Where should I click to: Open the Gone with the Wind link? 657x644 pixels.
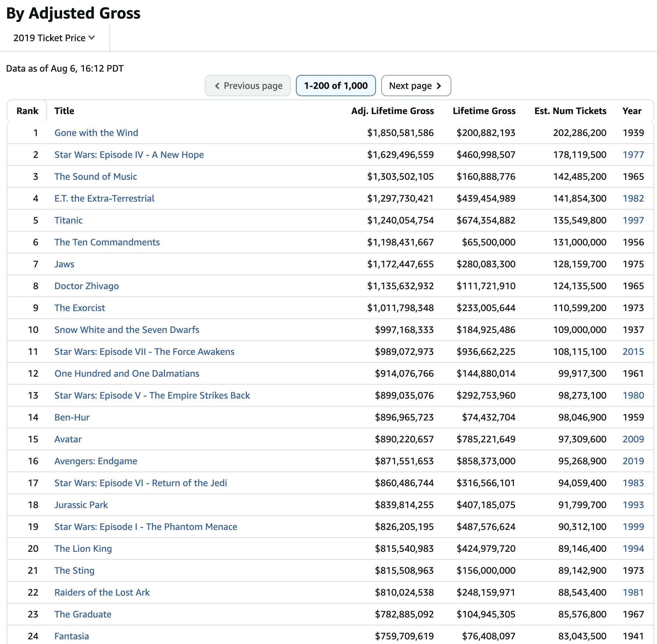coord(97,133)
